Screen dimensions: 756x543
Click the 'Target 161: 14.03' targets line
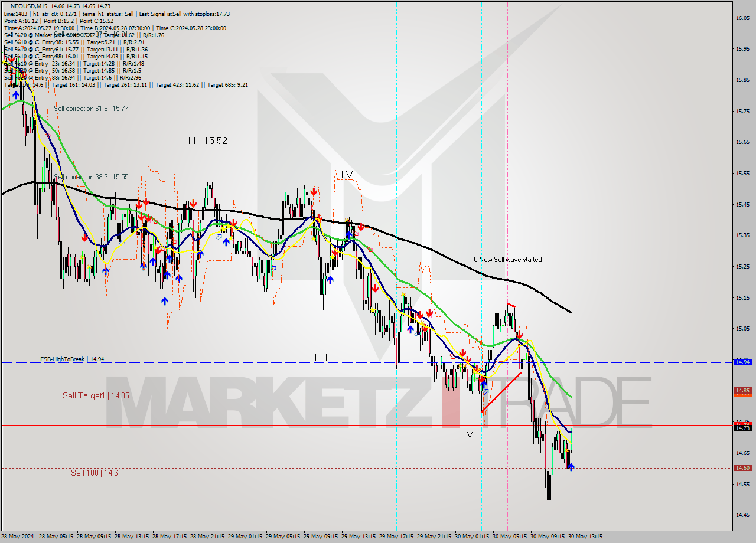(x=126, y=84)
